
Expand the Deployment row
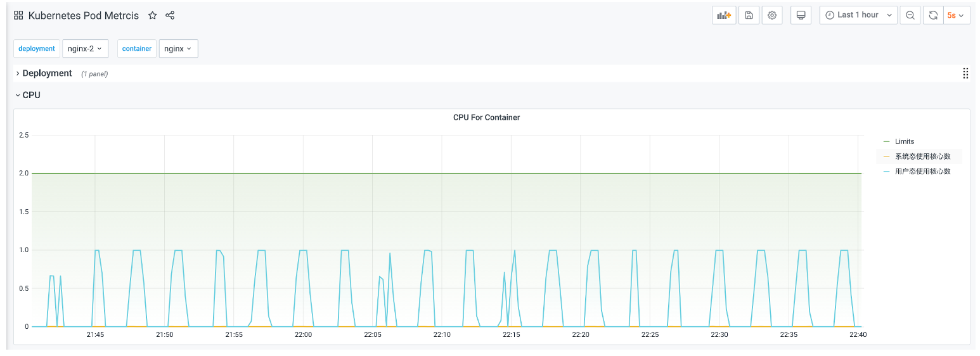[46, 73]
